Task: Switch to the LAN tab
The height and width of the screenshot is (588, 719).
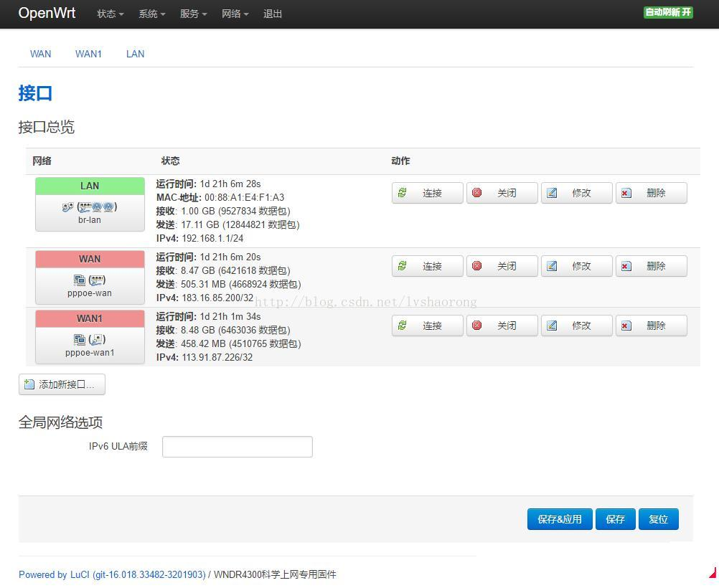Action: click(136, 54)
